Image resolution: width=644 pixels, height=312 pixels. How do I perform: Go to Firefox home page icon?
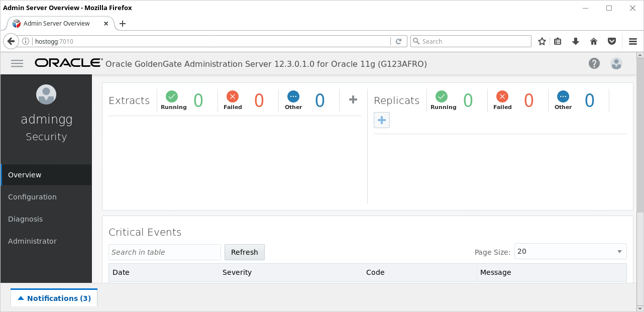(x=594, y=41)
